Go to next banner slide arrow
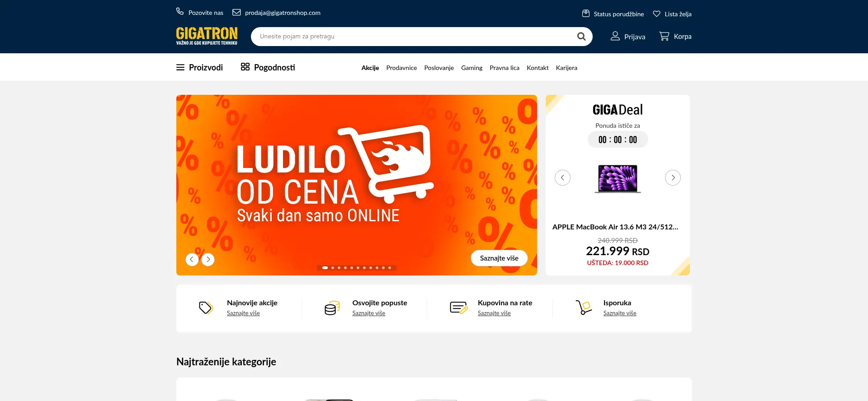The height and width of the screenshot is (401, 868). click(x=208, y=259)
